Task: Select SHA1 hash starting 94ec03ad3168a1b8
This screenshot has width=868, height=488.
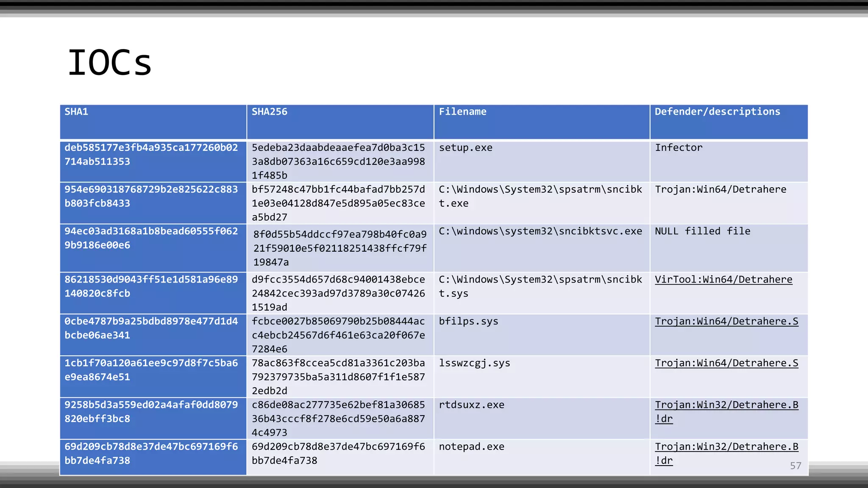Action: pos(151,238)
